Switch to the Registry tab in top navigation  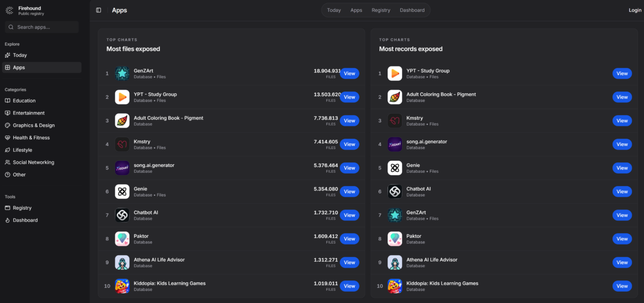pos(380,10)
